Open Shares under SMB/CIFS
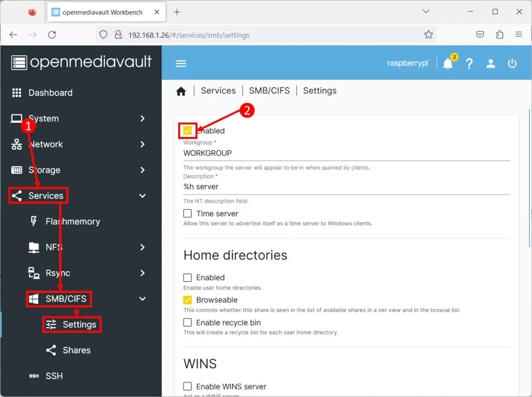Screen dimensions: 532x397 76,350
